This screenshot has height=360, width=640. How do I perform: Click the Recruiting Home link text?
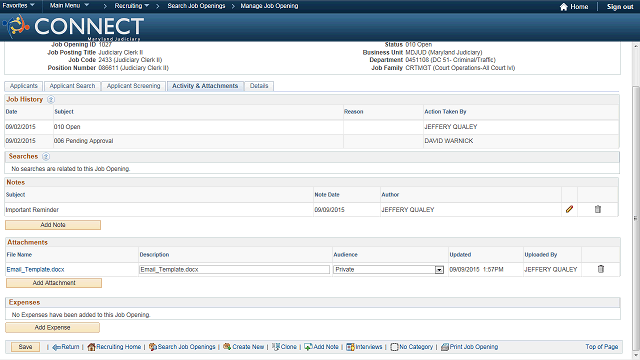119,347
